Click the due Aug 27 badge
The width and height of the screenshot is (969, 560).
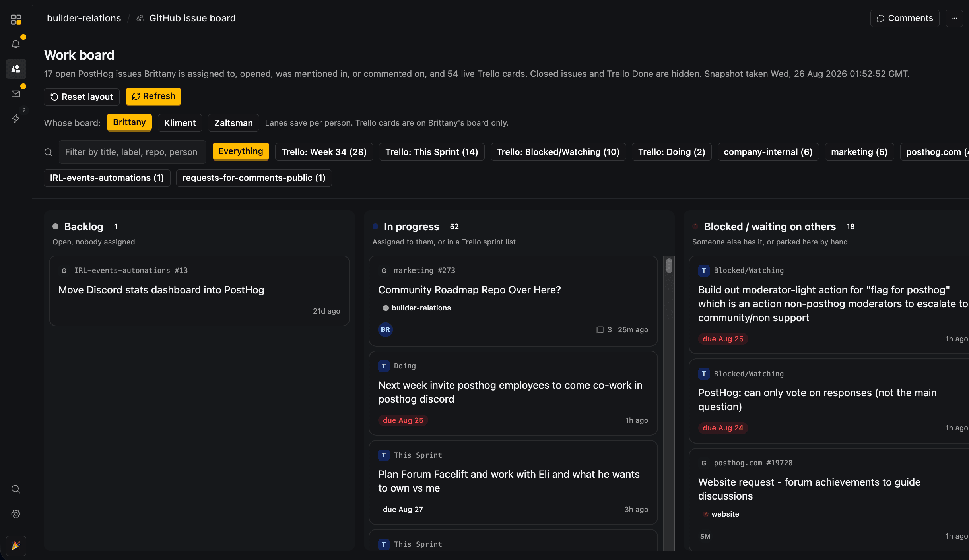point(403,510)
